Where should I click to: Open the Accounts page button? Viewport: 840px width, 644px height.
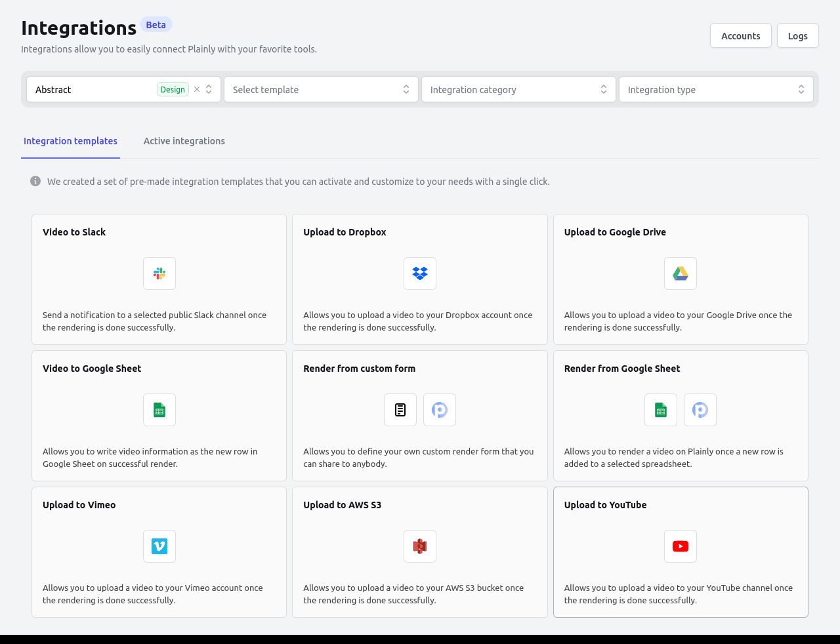(740, 36)
